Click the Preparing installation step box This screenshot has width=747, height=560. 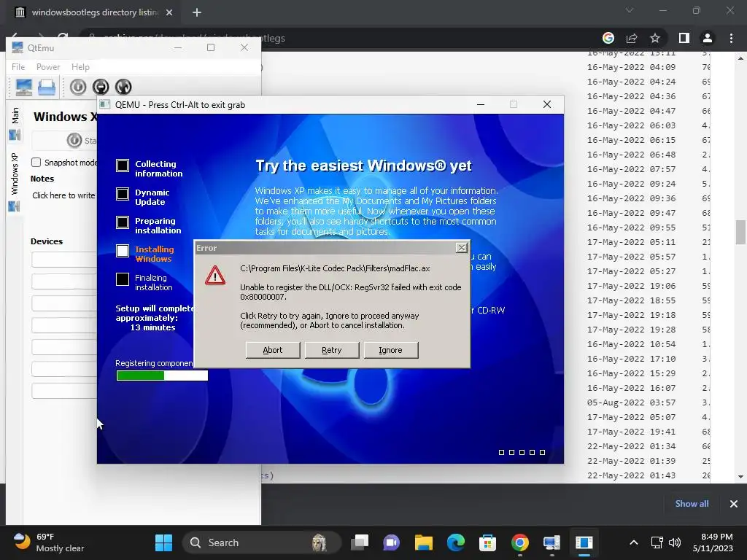point(123,222)
